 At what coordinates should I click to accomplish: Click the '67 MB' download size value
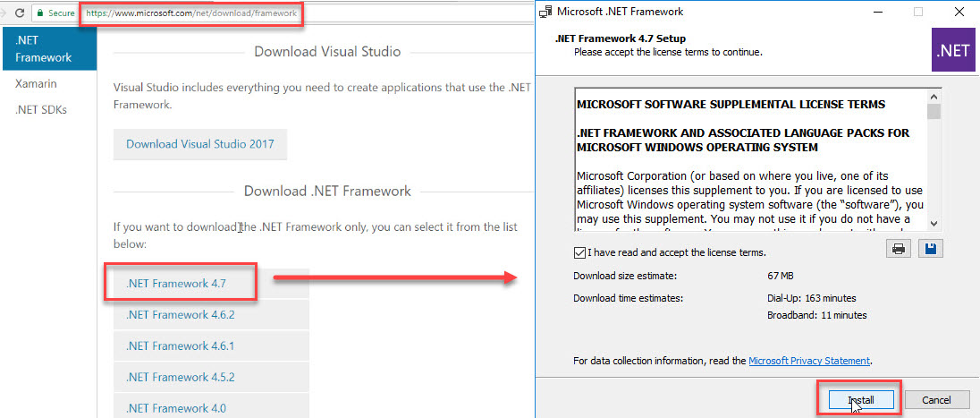[780, 276]
